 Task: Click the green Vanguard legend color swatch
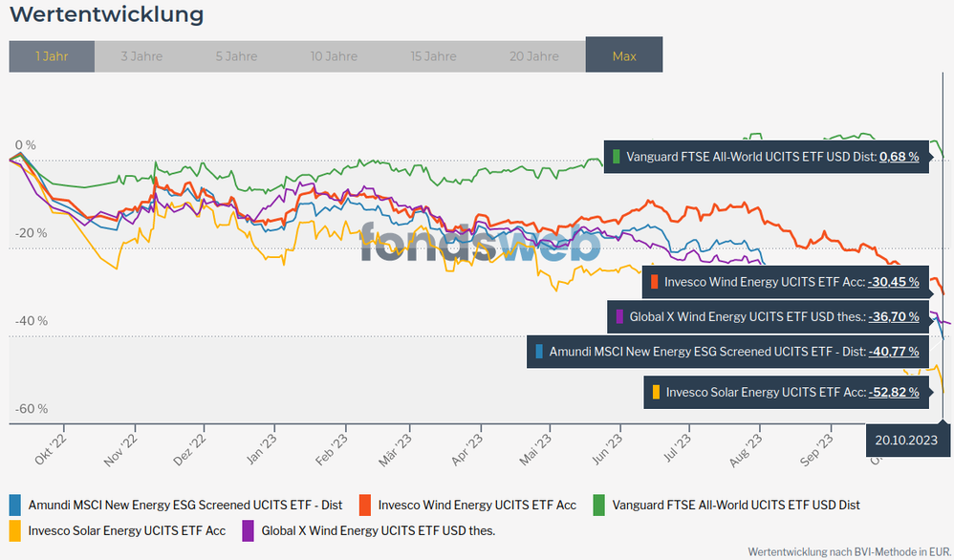tap(599, 505)
